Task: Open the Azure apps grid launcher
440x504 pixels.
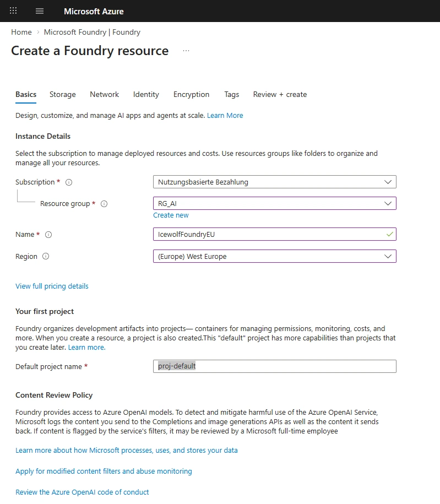Action: coord(13,11)
